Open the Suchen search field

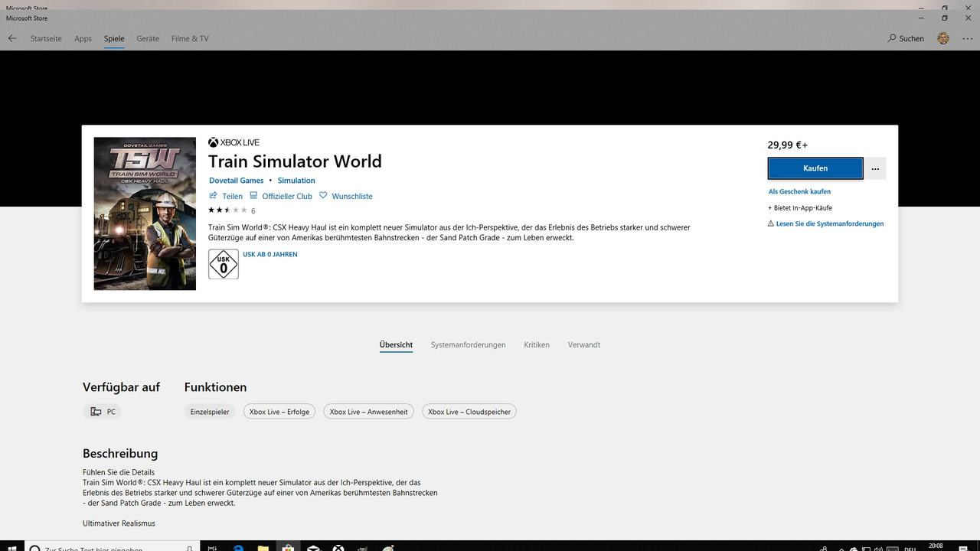click(906, 38)
